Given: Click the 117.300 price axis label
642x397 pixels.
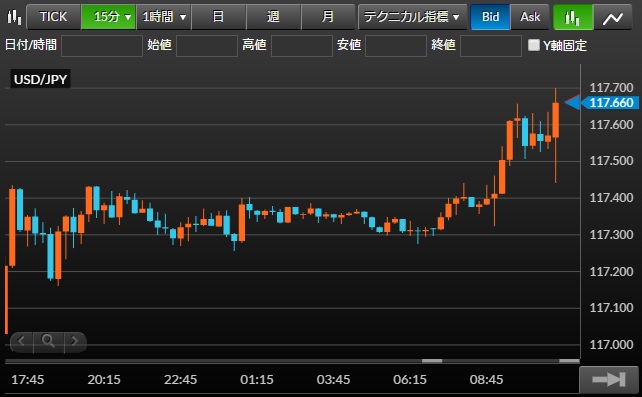Looking at the screenshot, I should [x=611, y=235].
